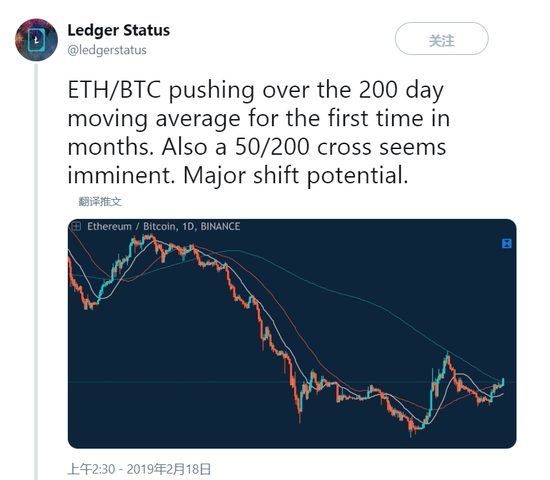Image resolution: width=550 pixels, height=480 pixels.
Task: Select the lowest candle wick near chart bottom
Action: [410, 430]
